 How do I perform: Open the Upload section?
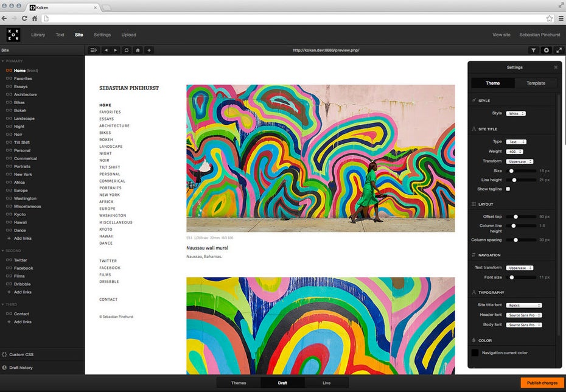(x=128, y=35)
